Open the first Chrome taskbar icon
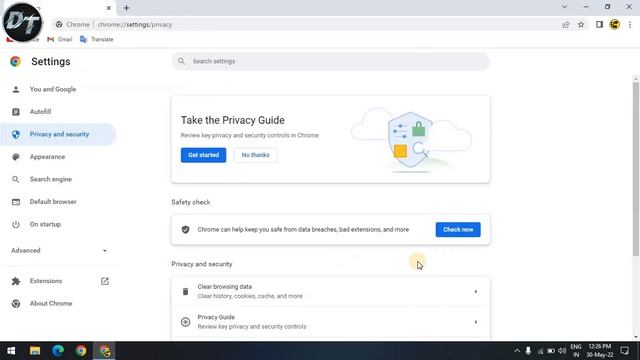The width and height of the screenshot is (640, 360). pyautogui.click(x=81, y=351)
